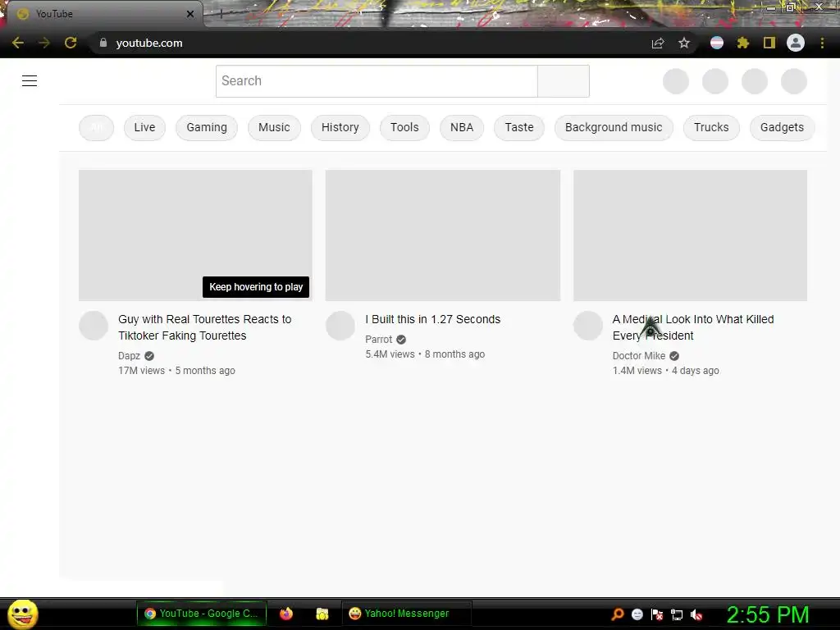840x630 pixels.
Task: Click the 2:55 PM taskbar clock
Action: click(767, 614)
